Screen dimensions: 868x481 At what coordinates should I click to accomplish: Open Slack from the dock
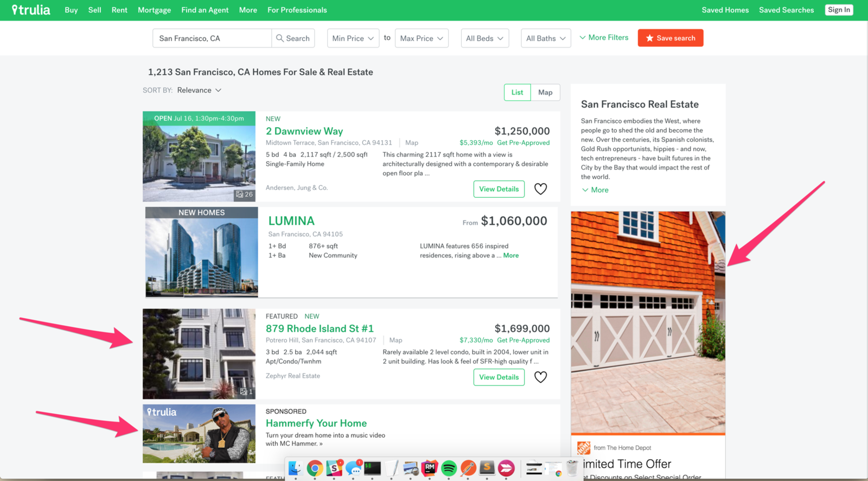(x=334, y=468)
